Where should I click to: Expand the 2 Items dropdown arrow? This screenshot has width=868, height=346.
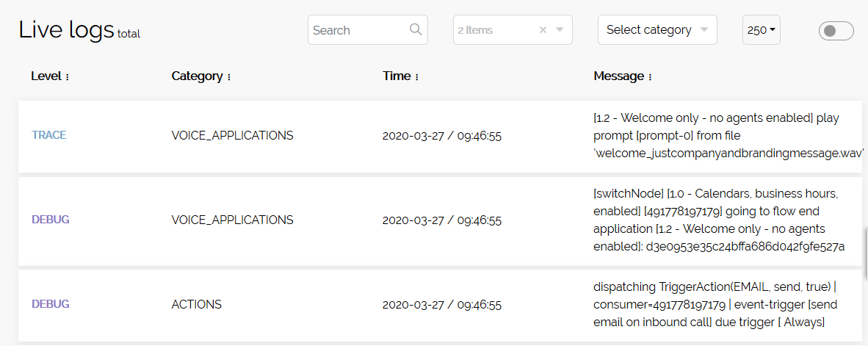[x=560, y=30]
